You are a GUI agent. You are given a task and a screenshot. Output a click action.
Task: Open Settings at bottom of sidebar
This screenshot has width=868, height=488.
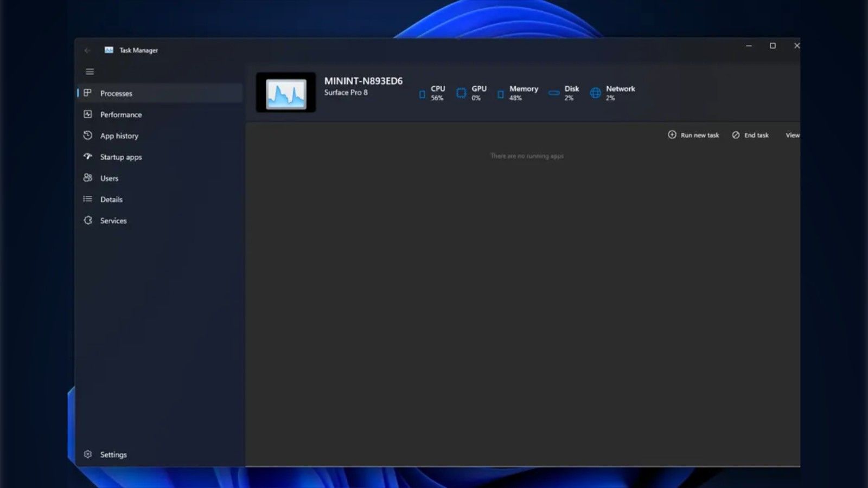(113, 454)
